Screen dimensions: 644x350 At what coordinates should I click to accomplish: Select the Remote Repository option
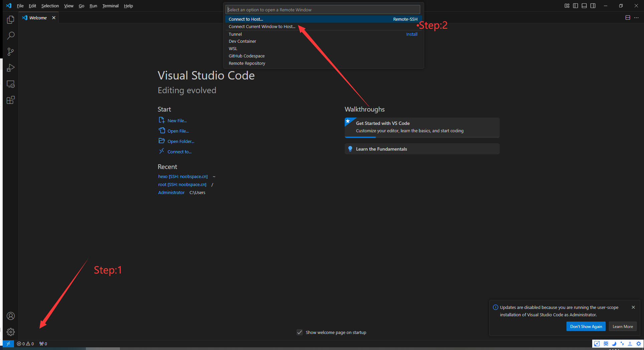[x=323, y=63]
